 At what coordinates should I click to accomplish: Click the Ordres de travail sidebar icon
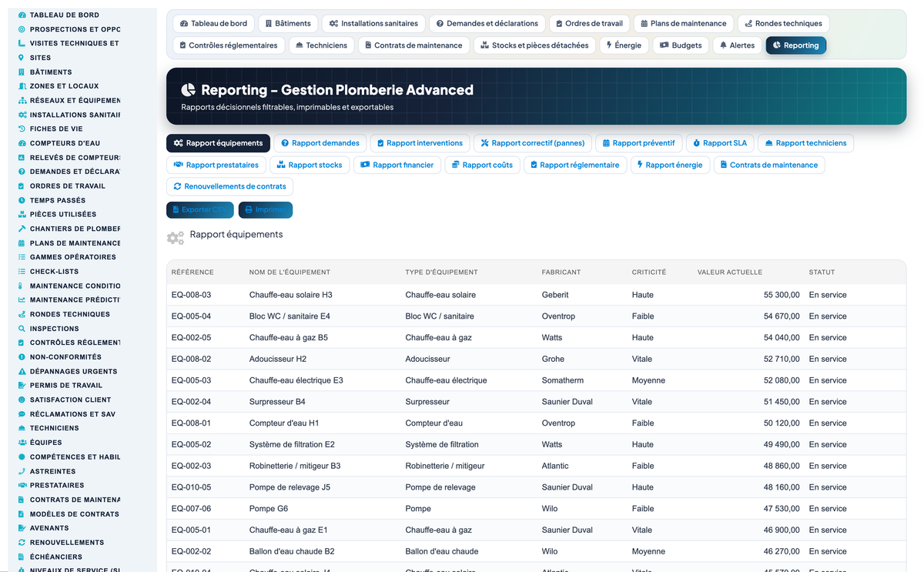point(22,186)
